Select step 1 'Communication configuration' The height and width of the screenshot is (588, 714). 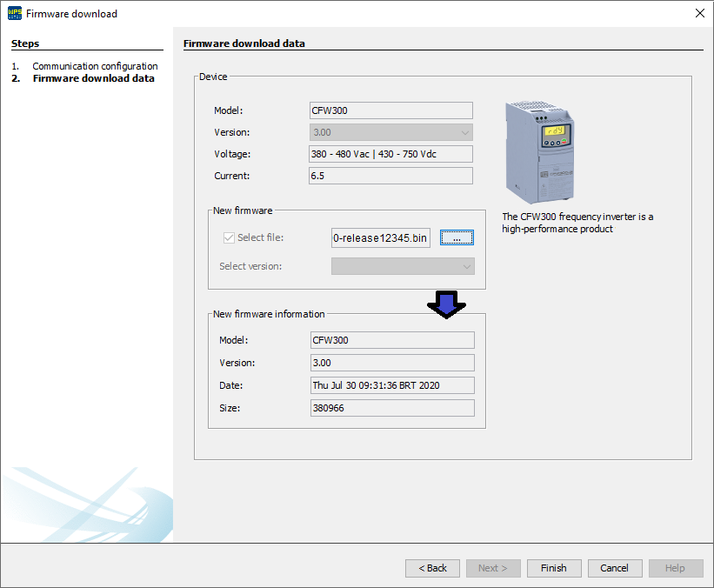pyautogui.click(x=96, y=65)
